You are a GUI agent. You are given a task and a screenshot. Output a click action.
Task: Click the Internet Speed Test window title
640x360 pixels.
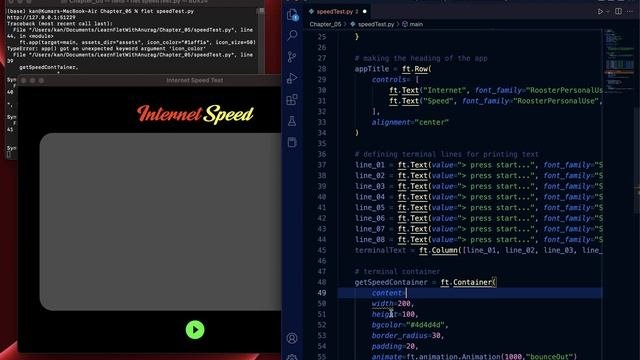[195, 80]
